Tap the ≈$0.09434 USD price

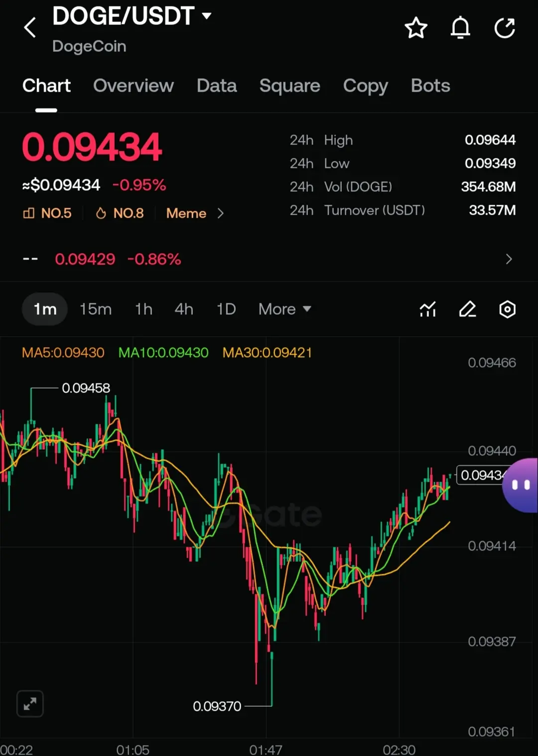[x=61, y=185]
